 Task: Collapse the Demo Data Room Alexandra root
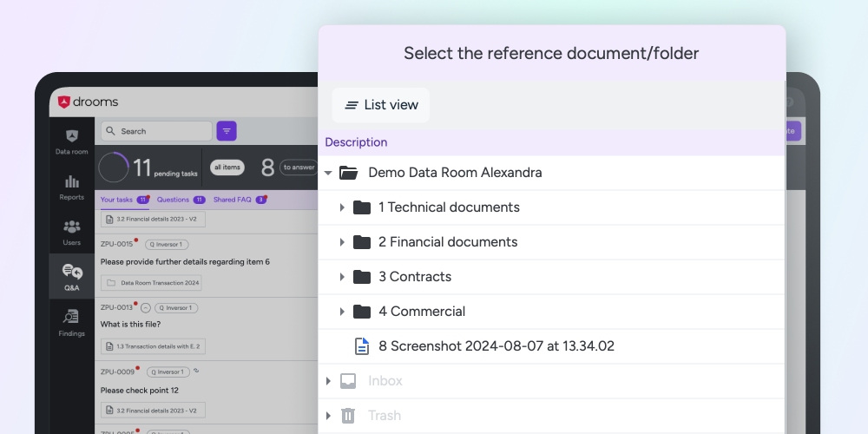[329, 173]
